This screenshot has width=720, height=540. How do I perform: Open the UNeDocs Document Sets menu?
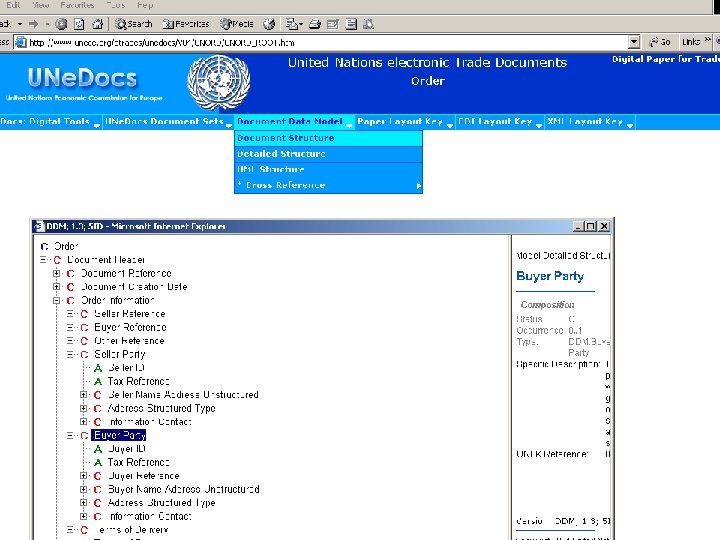pyautogui.click(x=169, y=122)
